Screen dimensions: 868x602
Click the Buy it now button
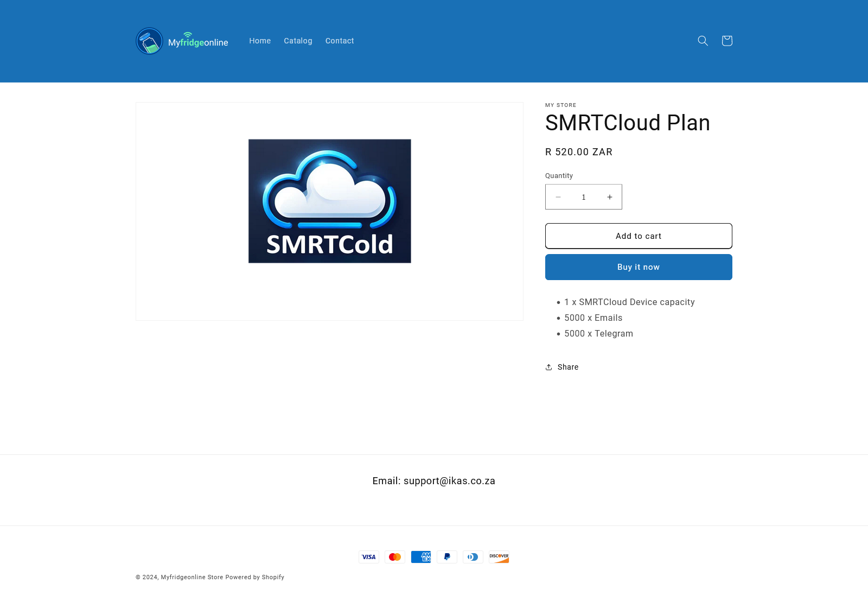639,267
